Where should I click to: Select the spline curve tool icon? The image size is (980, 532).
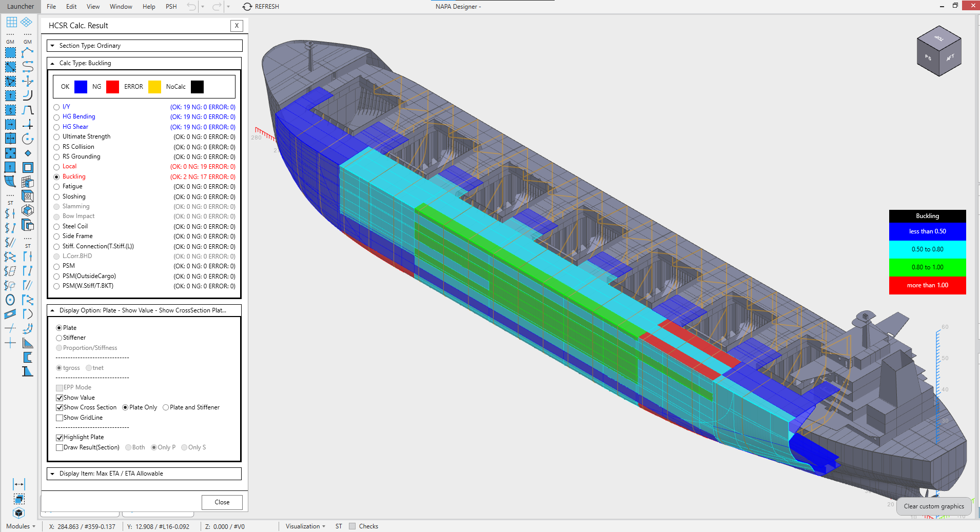(x=28, y=67)
